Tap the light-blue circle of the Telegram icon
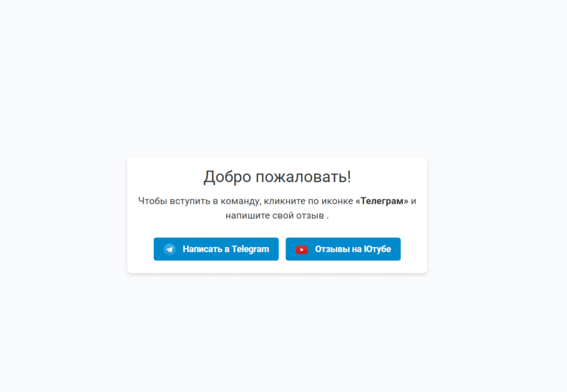 tap(170, 249)
